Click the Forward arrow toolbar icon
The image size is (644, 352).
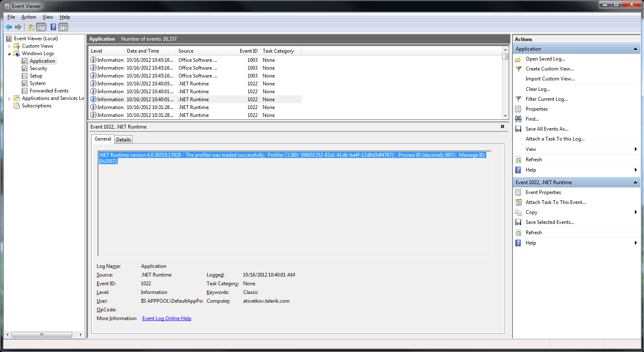click(18, 27)
